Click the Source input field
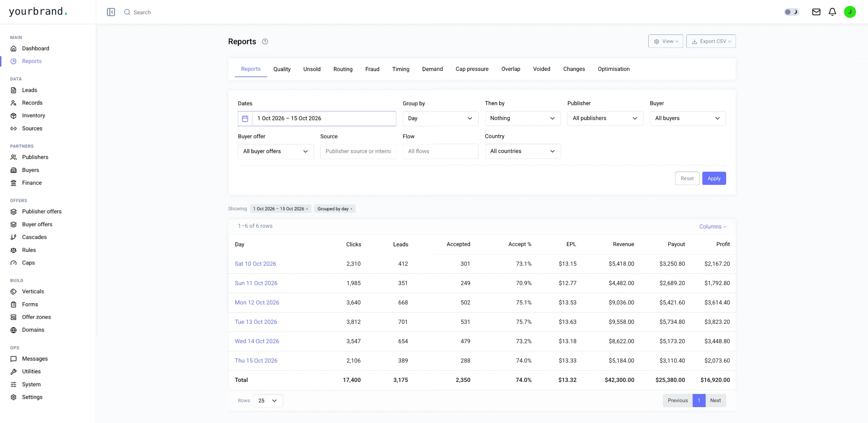This screenshot has width=868, height=423. (358, 151)
